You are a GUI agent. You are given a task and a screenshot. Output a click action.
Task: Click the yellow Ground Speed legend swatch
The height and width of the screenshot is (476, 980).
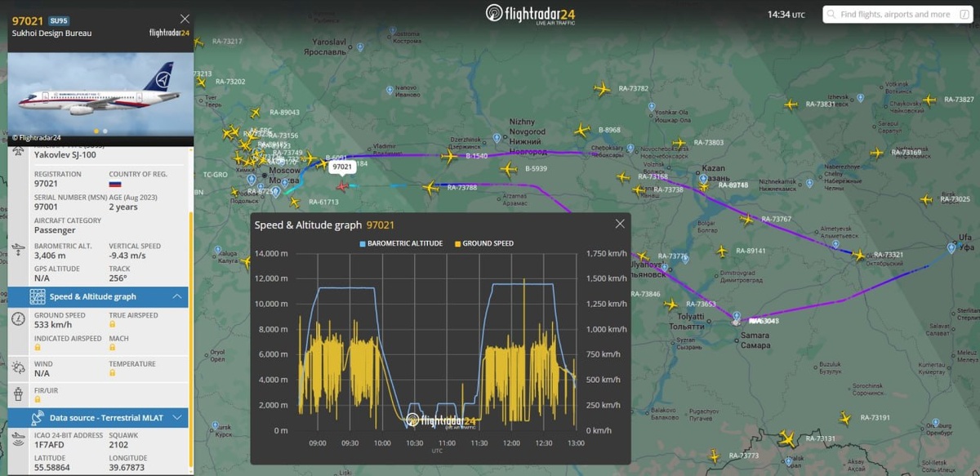point(457,243)
